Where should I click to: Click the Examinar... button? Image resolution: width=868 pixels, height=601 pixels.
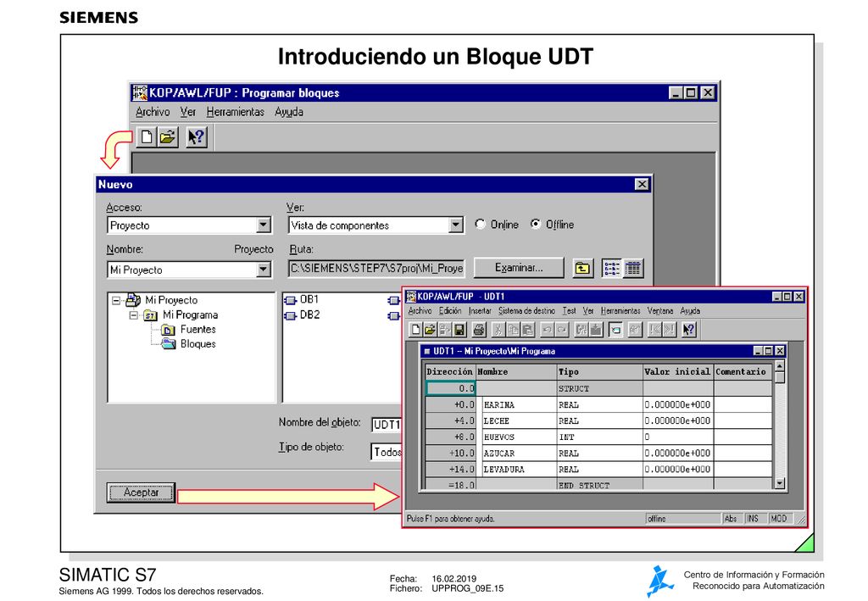(519, 268)
